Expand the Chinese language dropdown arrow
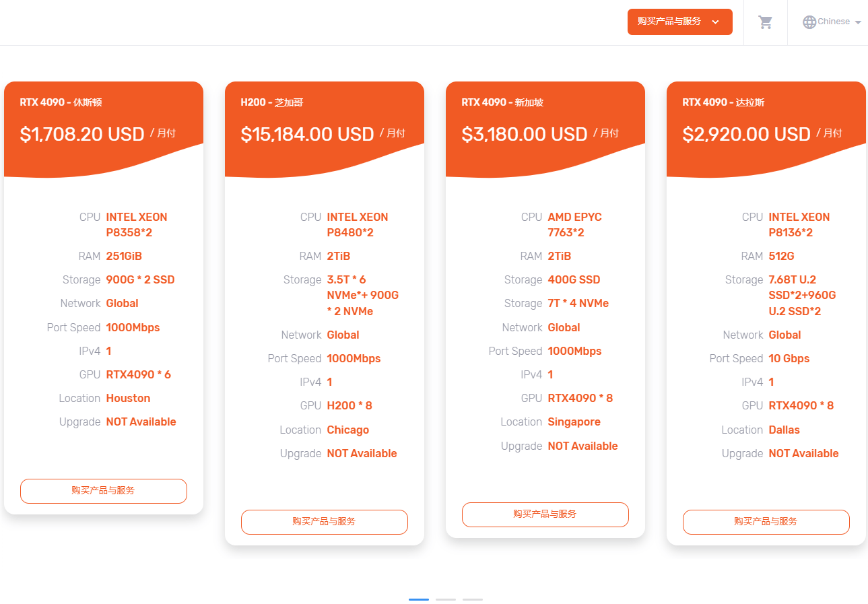Screen dimensions: 868x604 click(858, 23)
